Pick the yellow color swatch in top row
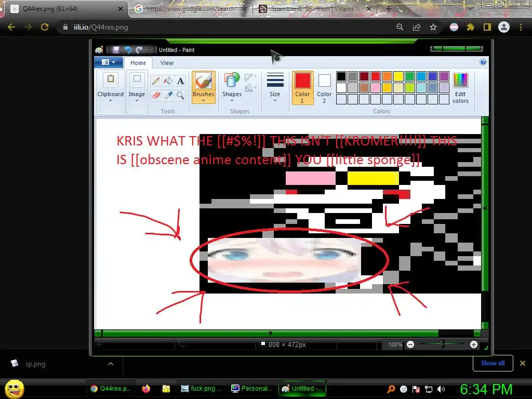Viewport: 532px width, 399px height. pyautogui.click(x=398, y=76)
